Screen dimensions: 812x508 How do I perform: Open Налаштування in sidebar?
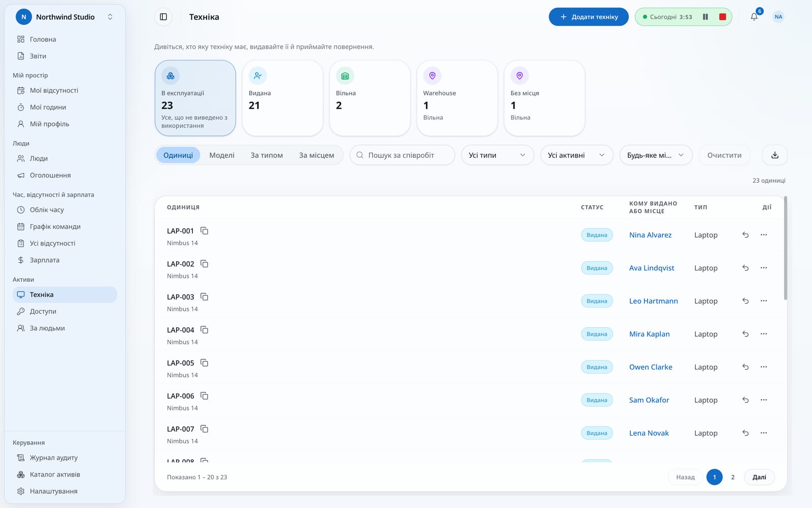click(x=65, y=491)
